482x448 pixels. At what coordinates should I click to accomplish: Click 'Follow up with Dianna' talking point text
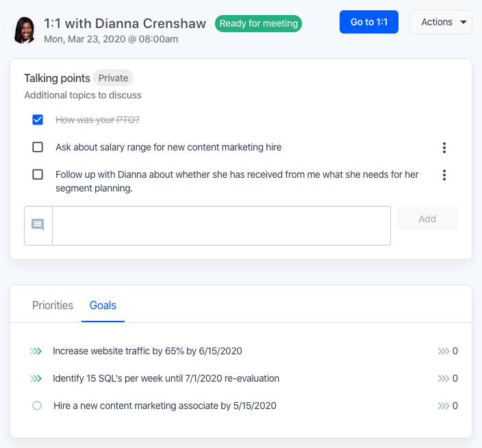click(x=237, y=181)
